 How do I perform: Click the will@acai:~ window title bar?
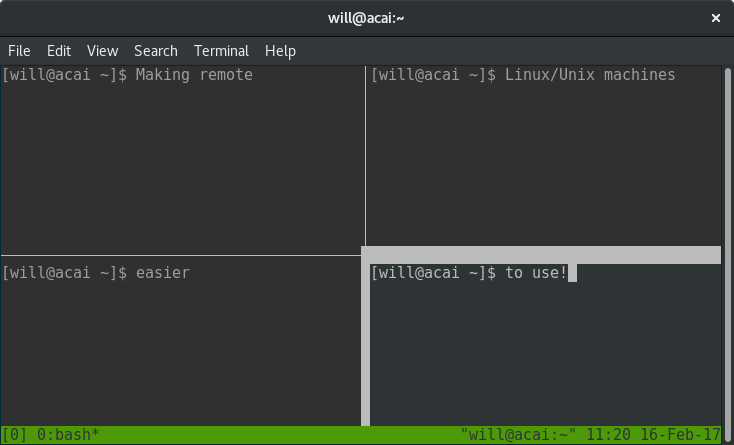click(x=367, y=18)
